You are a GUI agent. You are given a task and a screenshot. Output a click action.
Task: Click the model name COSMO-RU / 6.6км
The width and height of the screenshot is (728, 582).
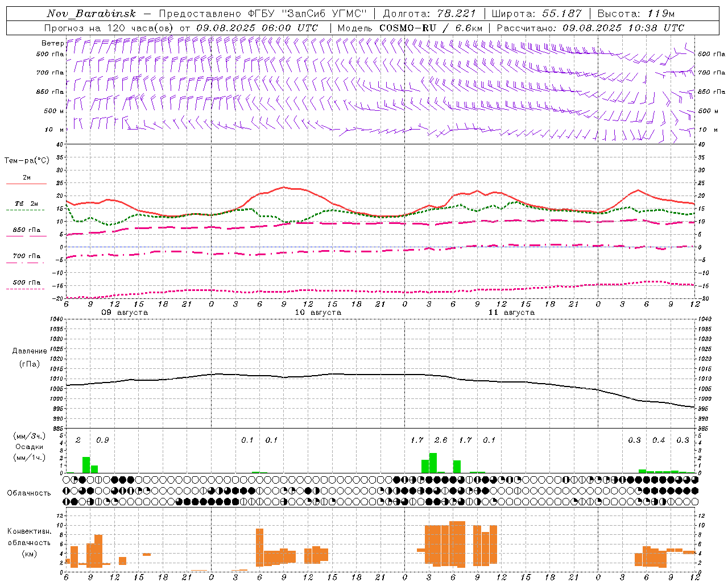click(431, 28)
